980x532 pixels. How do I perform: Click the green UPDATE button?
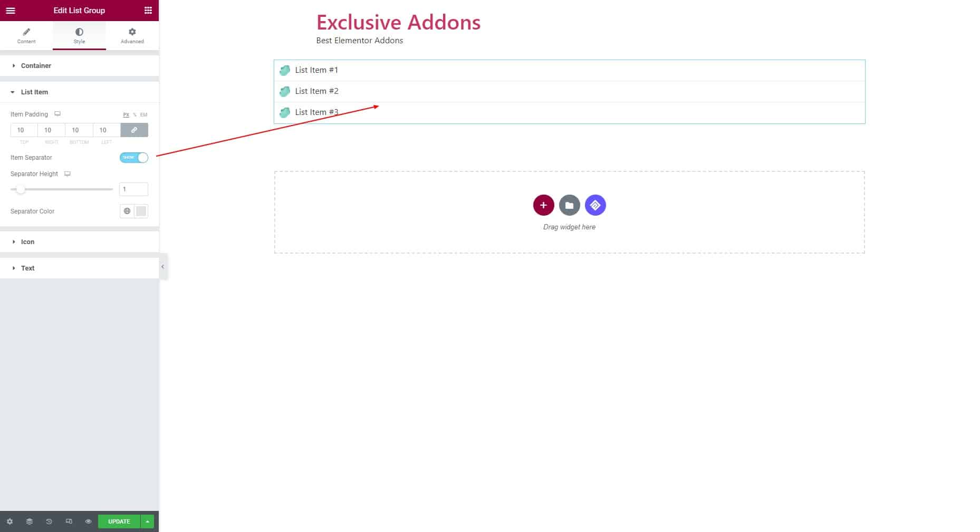coord(119,521)
